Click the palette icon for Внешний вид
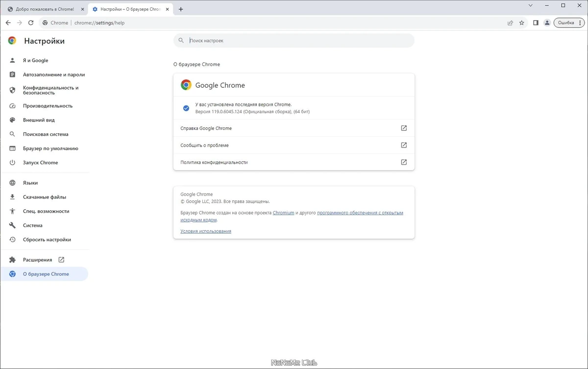588x369 pixels. pyautogui.click(x=13, y=120)
